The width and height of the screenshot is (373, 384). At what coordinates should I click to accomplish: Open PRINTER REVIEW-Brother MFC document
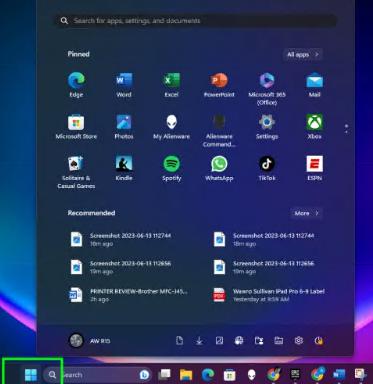(x=128, y=295)
